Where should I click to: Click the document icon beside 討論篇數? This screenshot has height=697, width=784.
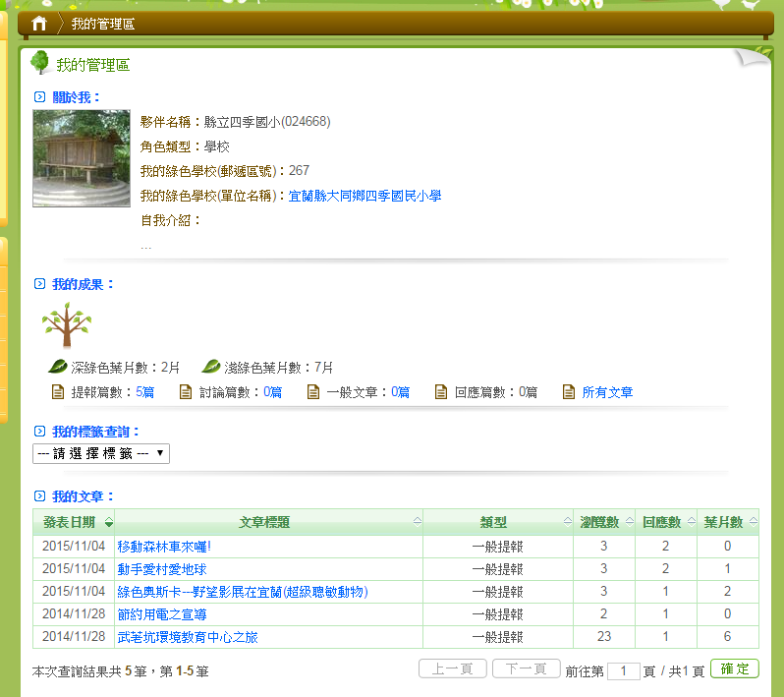pyautogui.click(x=186, y=392)
